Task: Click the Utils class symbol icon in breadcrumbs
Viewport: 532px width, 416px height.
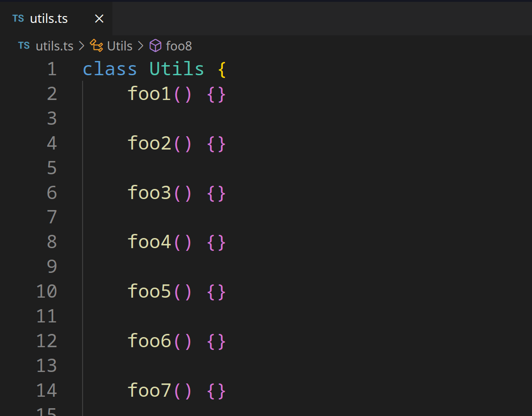Action: pos(96,46)
